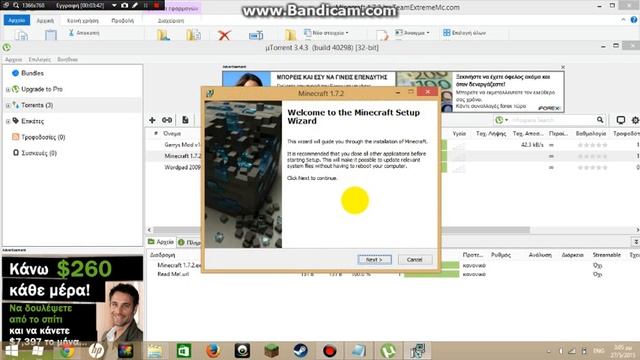Click Explorer help question mark icon
Viewport: 640px width, 360px height.
634,20
